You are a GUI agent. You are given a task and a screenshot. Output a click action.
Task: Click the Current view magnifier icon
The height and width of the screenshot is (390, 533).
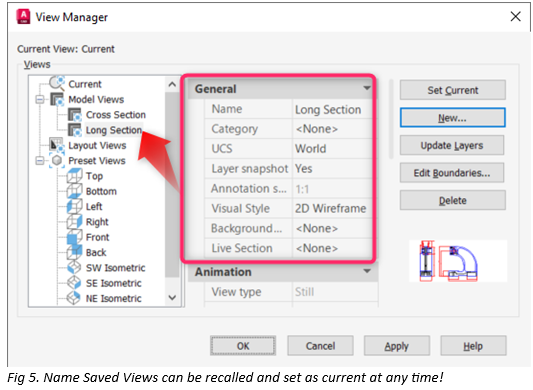point(57,83)
